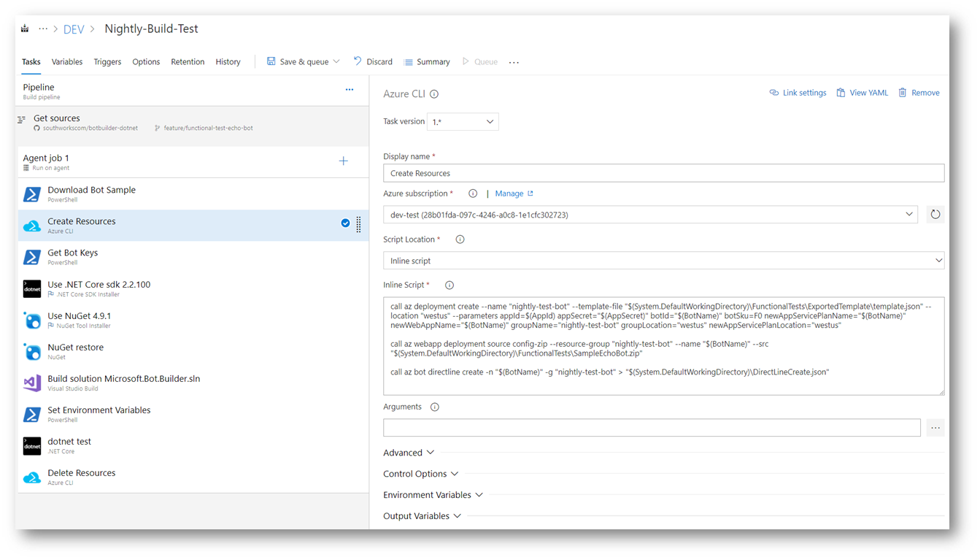
Task: Switch to the Variables tab
Action: tap(67, 62)
